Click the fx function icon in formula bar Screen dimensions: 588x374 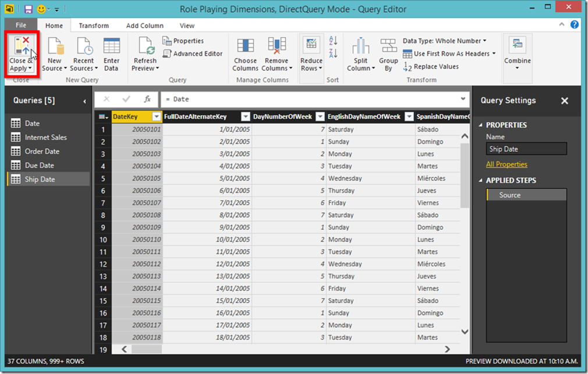[x=147, y=99]
